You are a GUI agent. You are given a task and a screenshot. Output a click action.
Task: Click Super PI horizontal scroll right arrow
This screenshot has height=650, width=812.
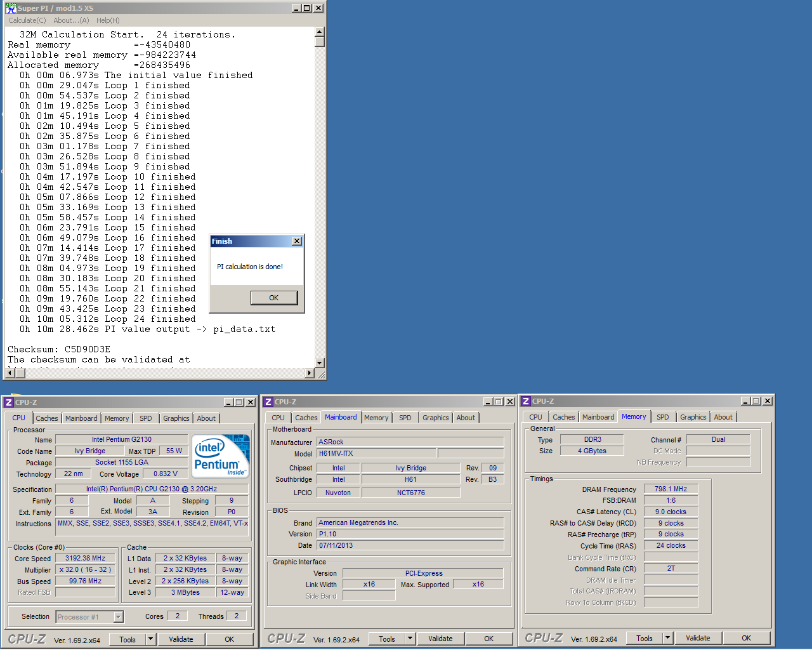(x=310, y=373)
